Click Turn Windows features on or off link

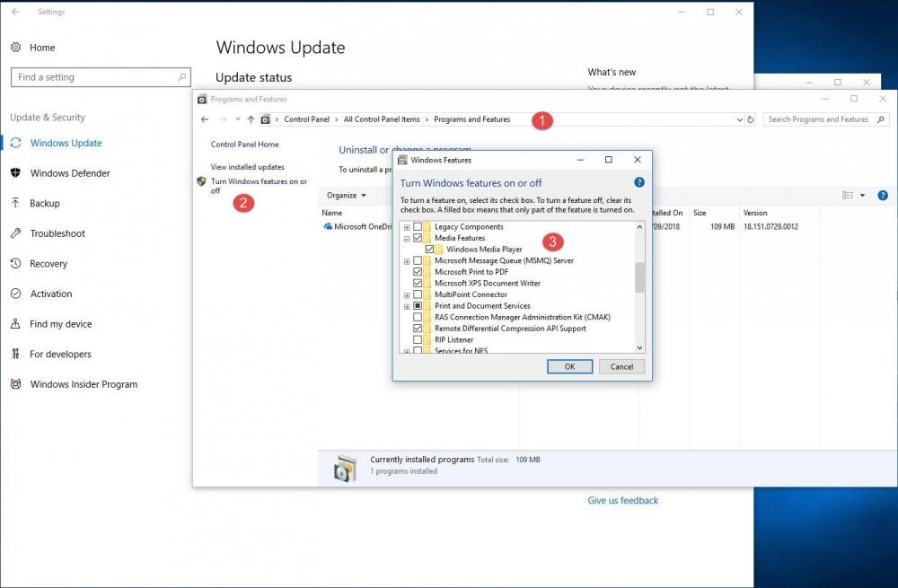point(259,186)
